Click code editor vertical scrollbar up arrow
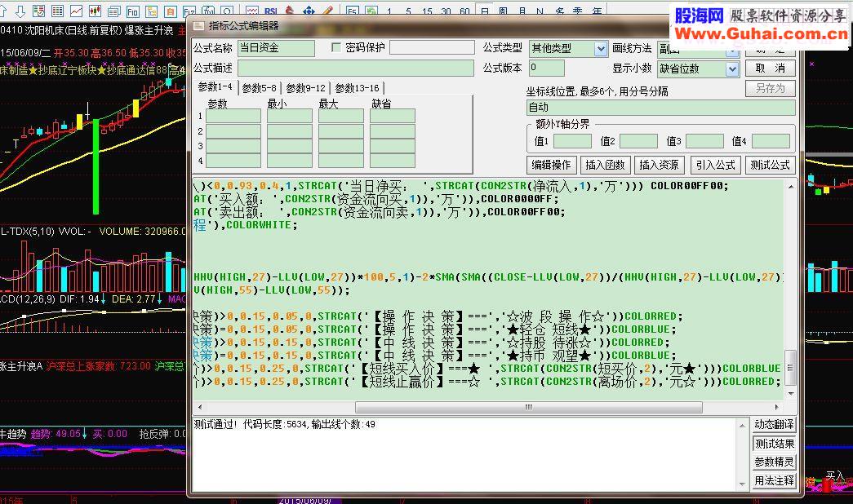The width and height of the screenshot is (853, 504). (x=791, y=187)
